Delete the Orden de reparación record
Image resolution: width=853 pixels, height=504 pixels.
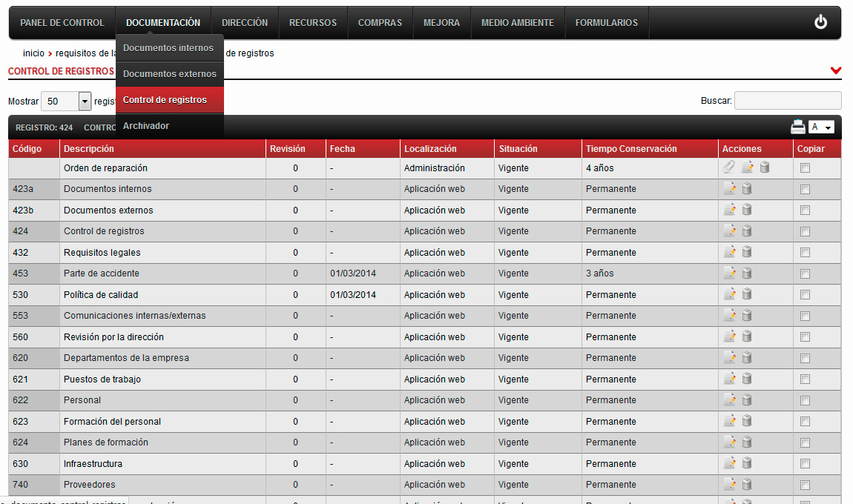coord(764,168)
